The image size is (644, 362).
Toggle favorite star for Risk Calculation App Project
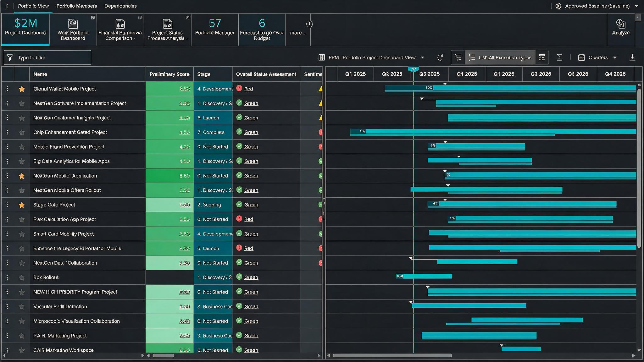[21, 219]
